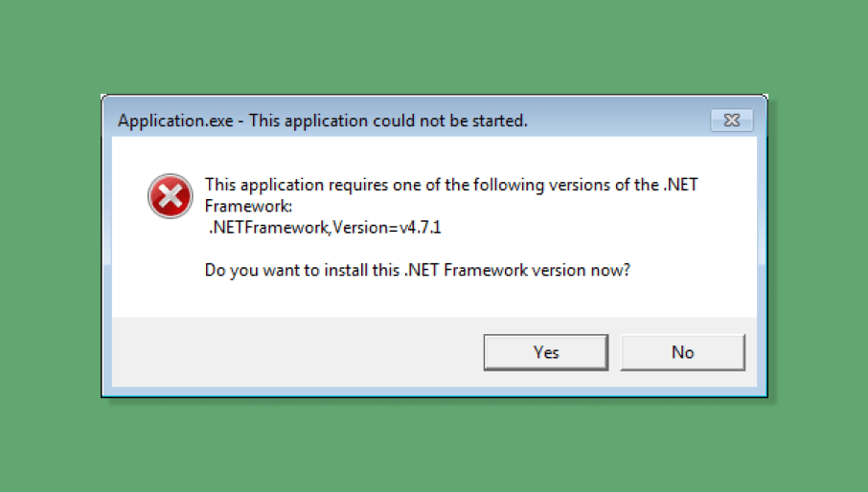This screenshot has width=868, height=492.
Task: Click the red error X icon
Action: coord(170,197)
